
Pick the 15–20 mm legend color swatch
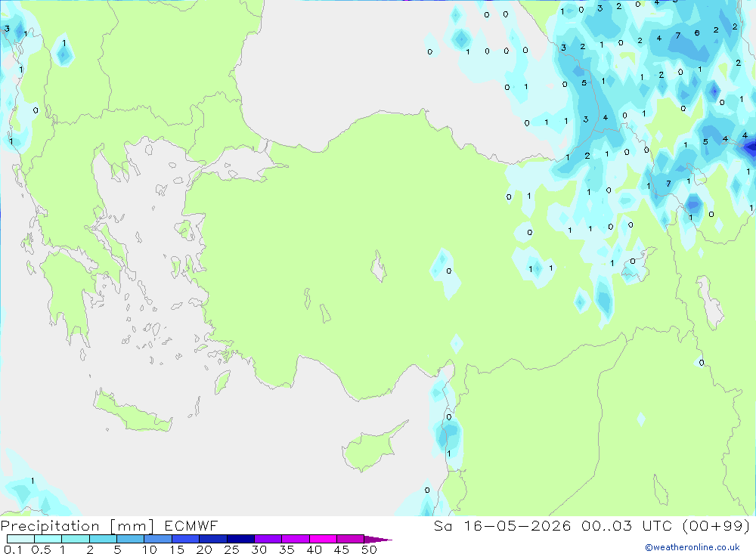coord(186,539)
